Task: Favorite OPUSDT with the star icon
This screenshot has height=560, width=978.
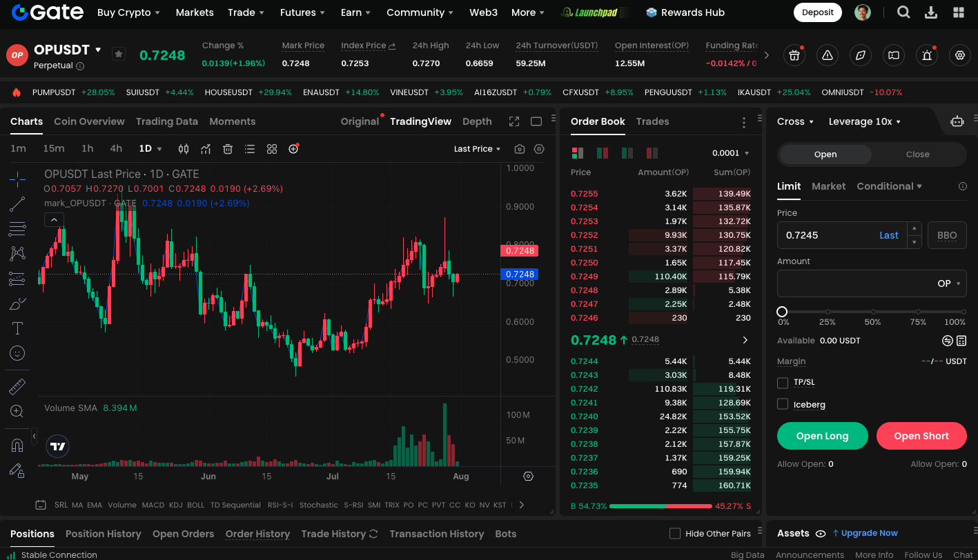Action: (119, 54)
